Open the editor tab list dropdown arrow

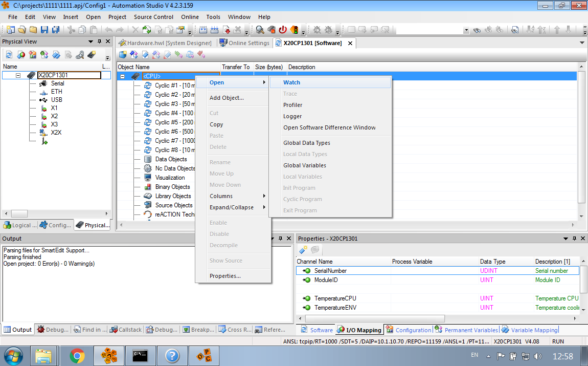tap(582, 43)
